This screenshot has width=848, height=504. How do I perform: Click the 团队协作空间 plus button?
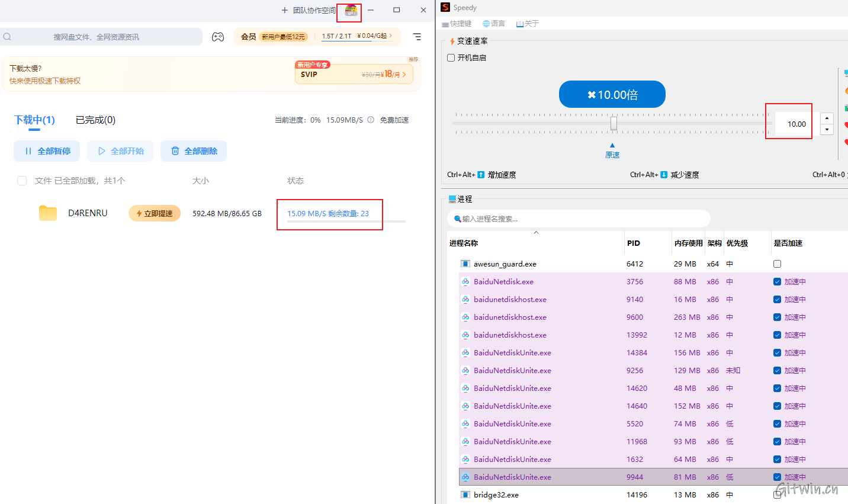click(285, 10)
